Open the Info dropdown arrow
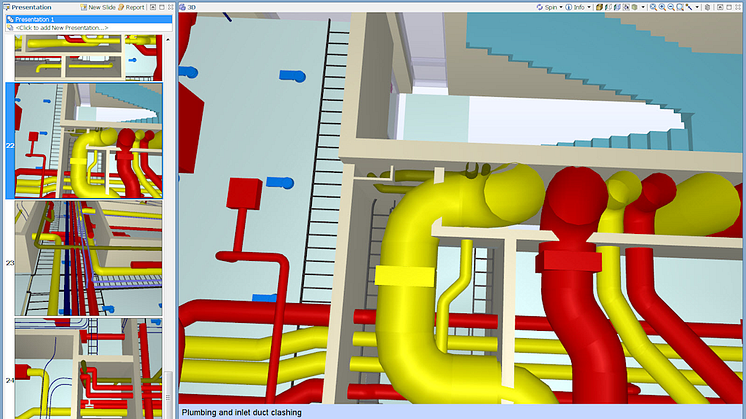The height and width of the screenshot is (419, 746). 589,7
